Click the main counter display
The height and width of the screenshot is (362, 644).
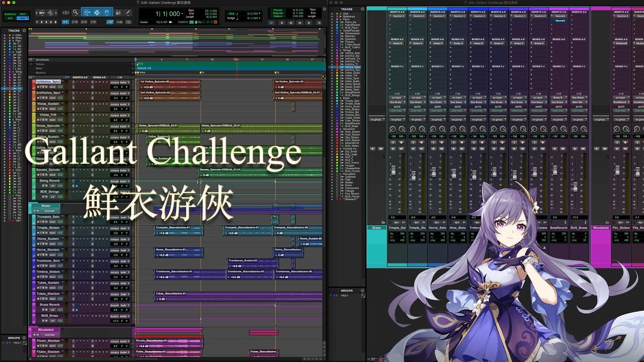(x=169, y=14)
